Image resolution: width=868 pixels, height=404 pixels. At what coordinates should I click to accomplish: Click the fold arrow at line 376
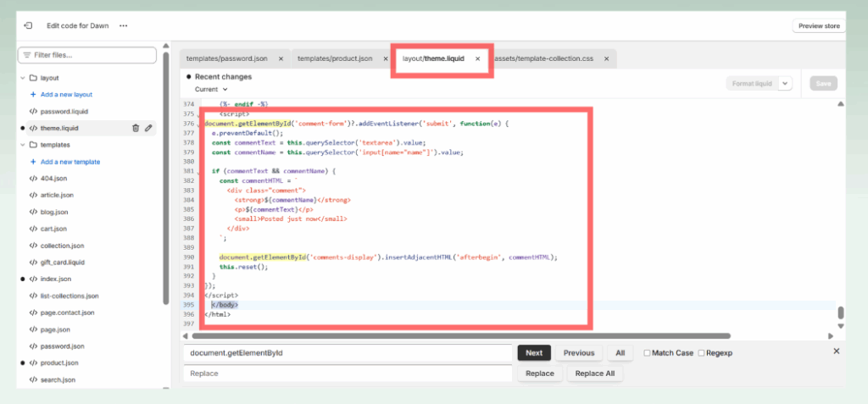[x=198, y=125]
